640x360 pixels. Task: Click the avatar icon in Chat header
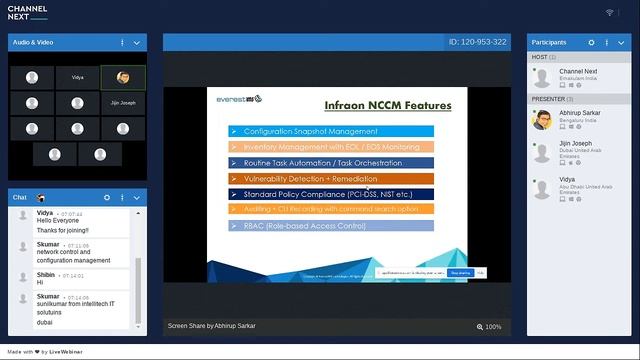(x=40, y=198)
